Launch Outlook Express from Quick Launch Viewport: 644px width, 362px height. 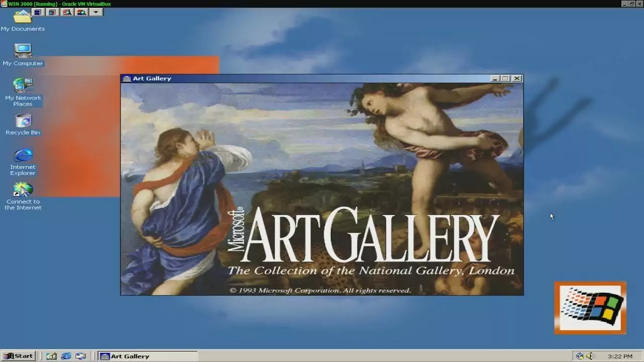[80, 356]
